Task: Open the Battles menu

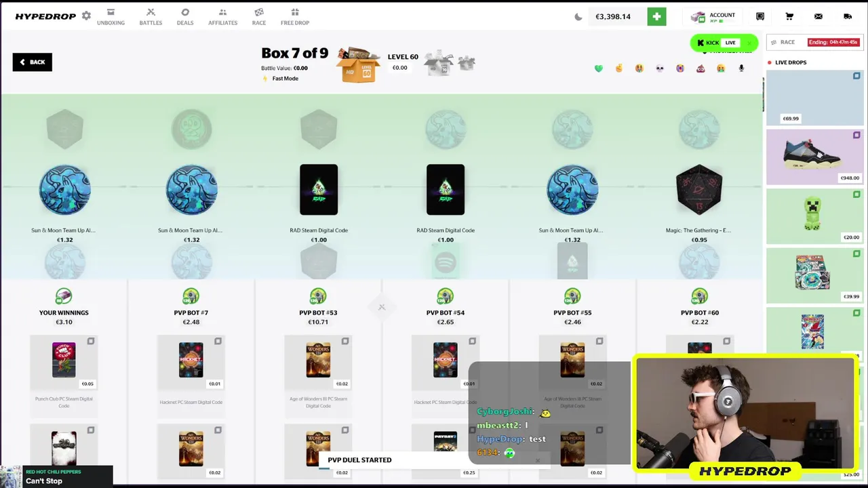Action: click(151, 17)
